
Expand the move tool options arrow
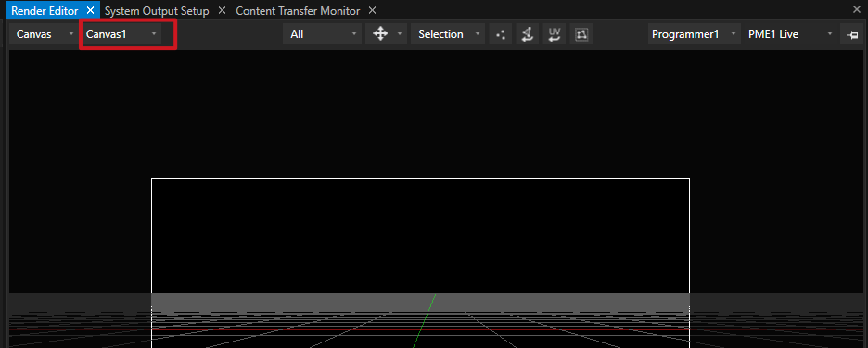(399, 34)
